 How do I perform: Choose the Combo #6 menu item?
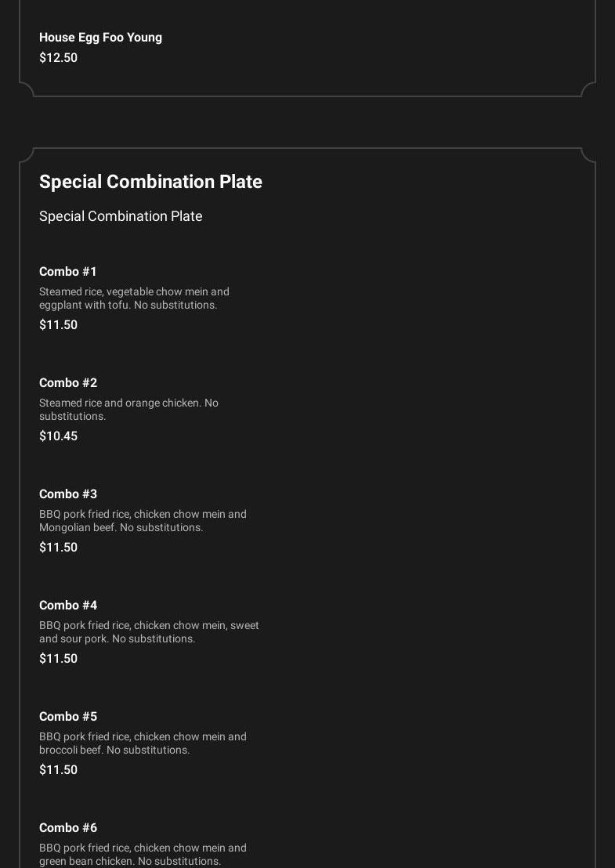point(68,828)
